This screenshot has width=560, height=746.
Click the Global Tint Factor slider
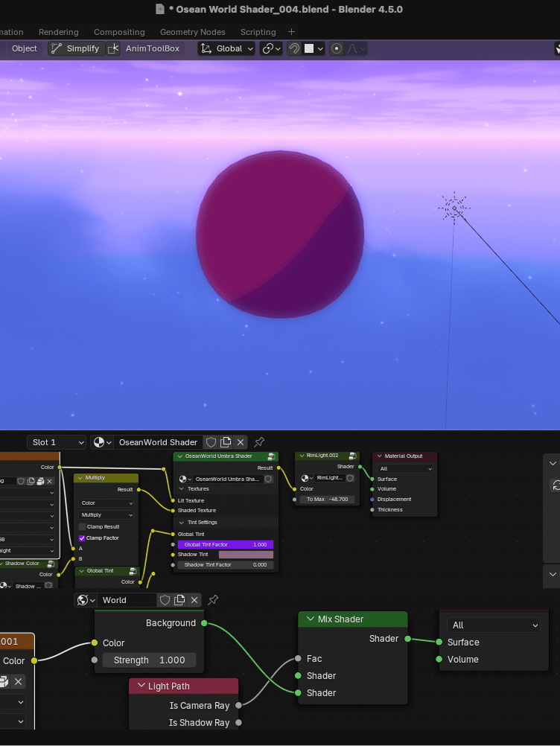point(225,544)
